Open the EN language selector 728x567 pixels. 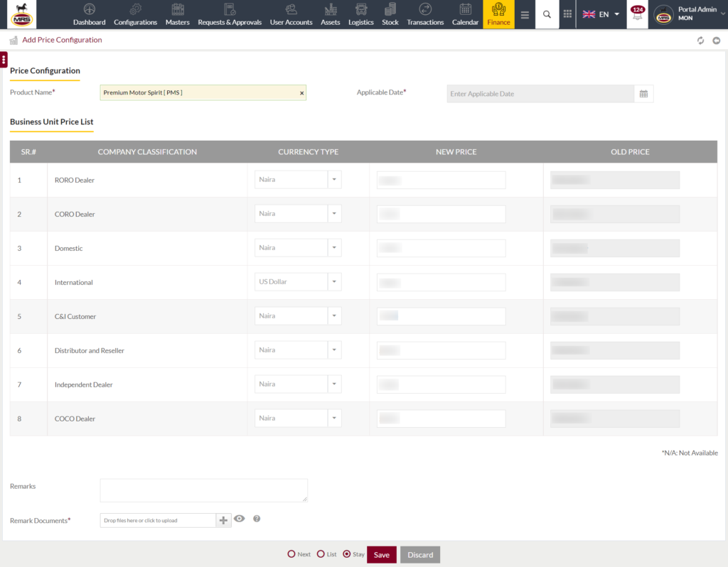601,14
